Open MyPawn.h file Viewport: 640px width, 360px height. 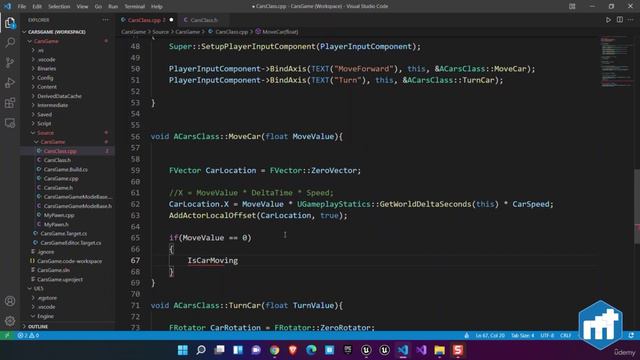point(56,224)
